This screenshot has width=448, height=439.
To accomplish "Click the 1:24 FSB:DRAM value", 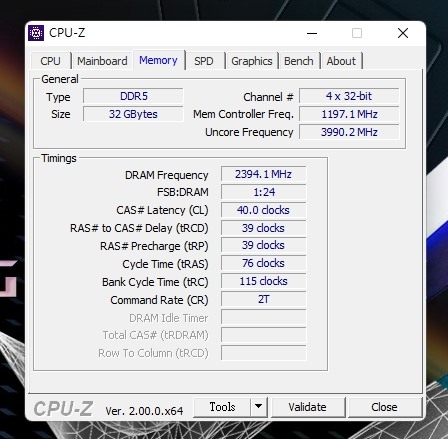I will click(x=263, y=192).
